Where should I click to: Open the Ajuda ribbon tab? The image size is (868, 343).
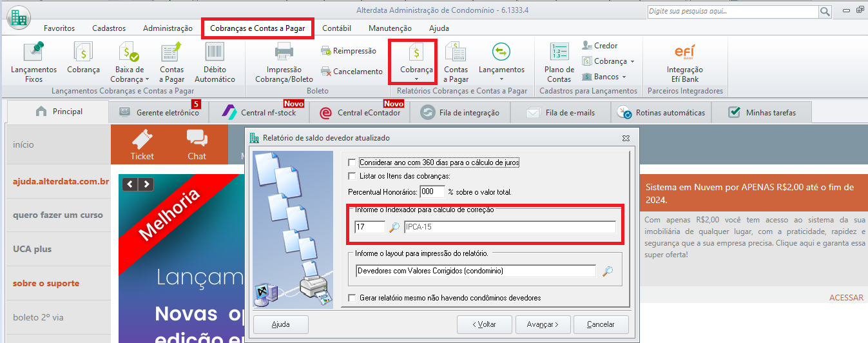click(439, 28)
